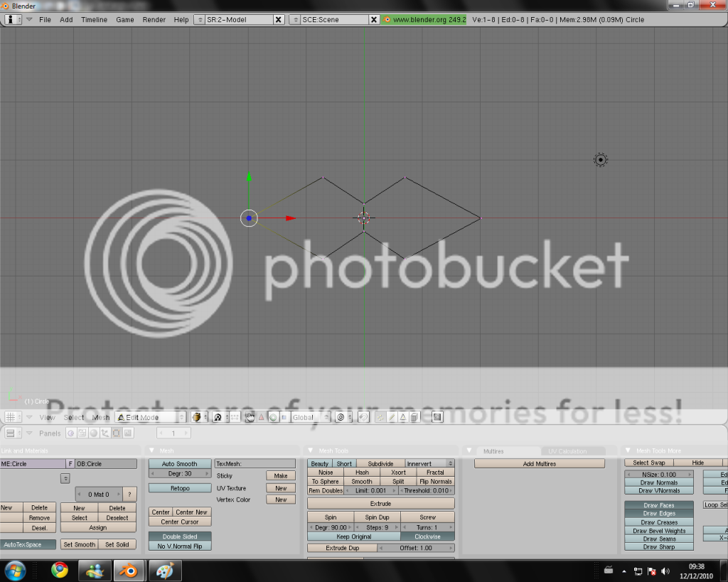This screenshot has width=728, height=582.
Task: Open the pivot point selector
Action: click(x=220, y=417)
